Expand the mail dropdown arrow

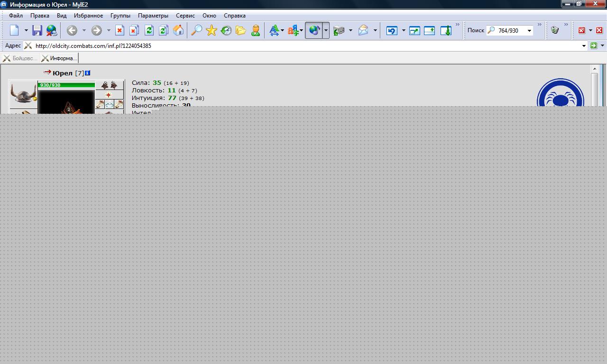tap(375, 30)
